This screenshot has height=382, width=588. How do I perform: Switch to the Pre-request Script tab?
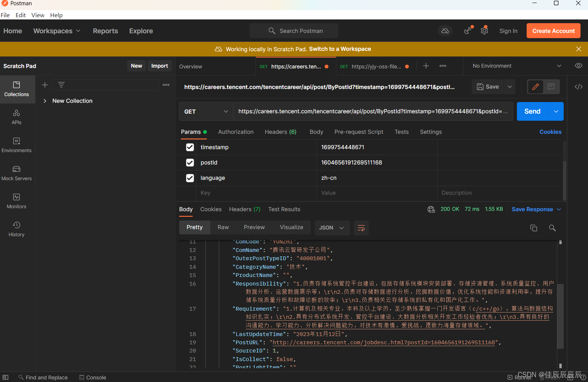359,132
